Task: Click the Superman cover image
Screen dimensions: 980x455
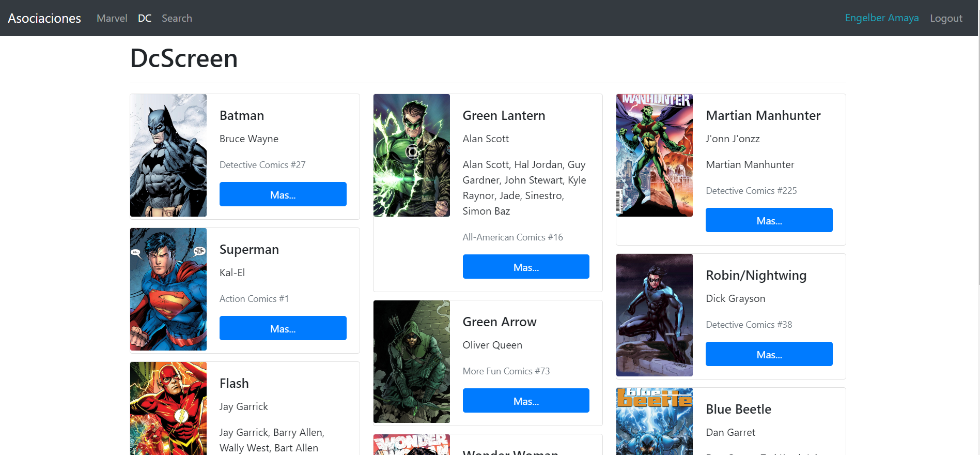Action: tap(168, 289)
